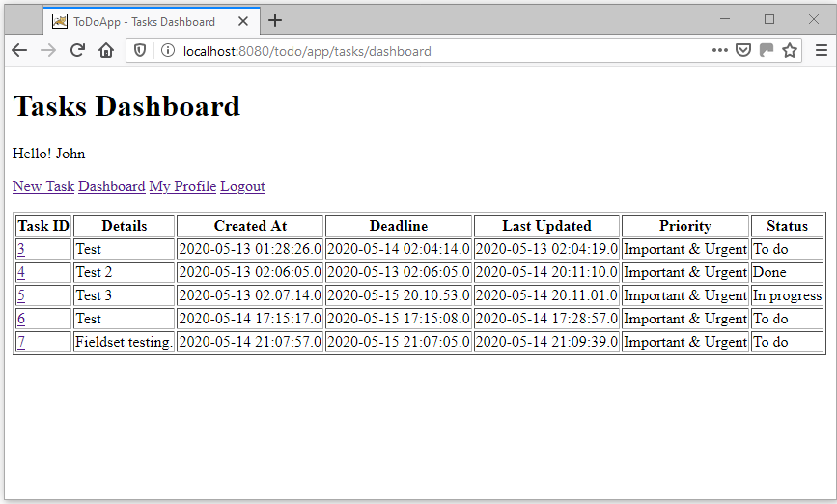Click the Last Updated column header

(546, 226)
